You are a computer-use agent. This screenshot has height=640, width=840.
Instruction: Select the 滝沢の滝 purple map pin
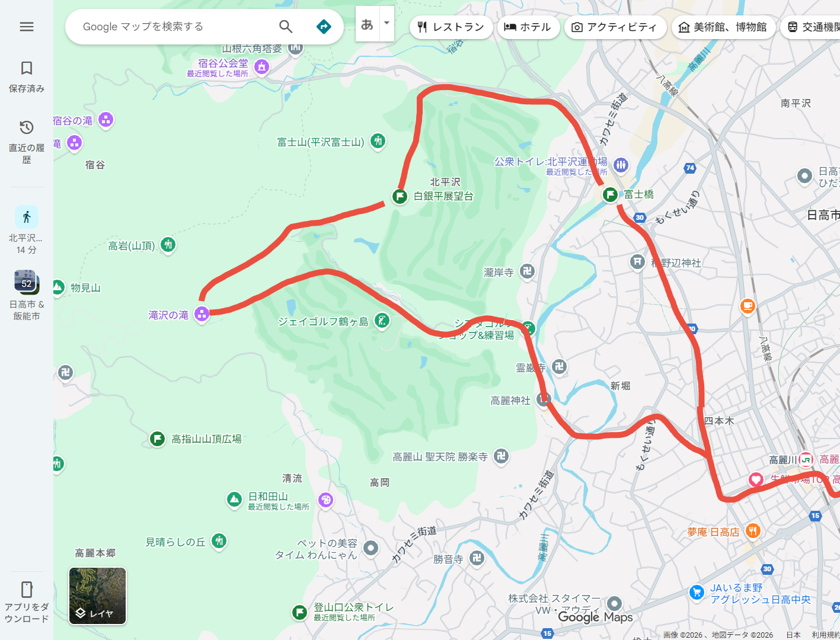point(202,313)
